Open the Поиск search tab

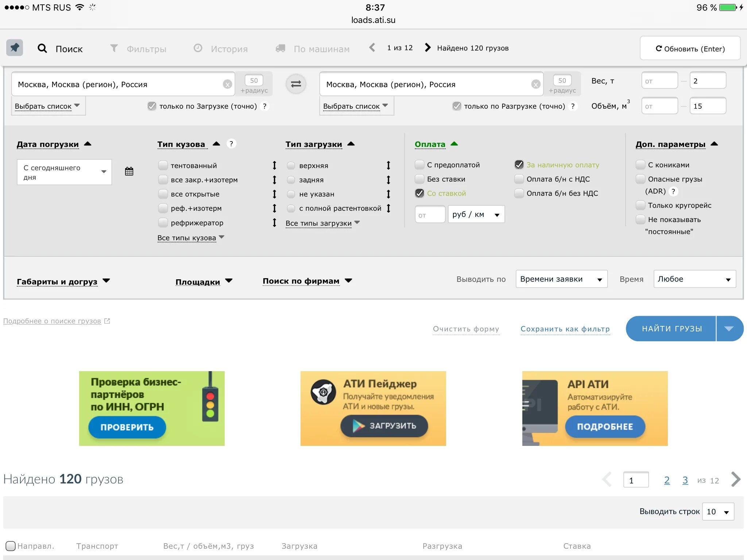(x=61, y=48)
